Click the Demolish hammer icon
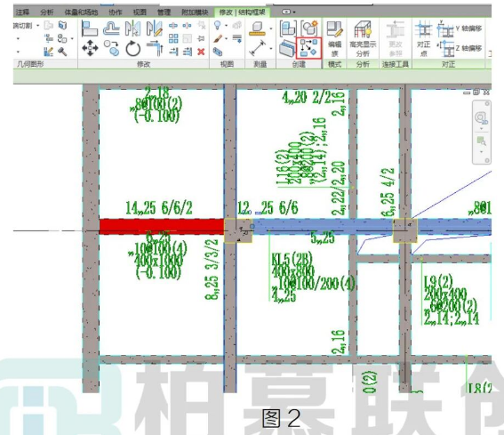 point(62,52)
